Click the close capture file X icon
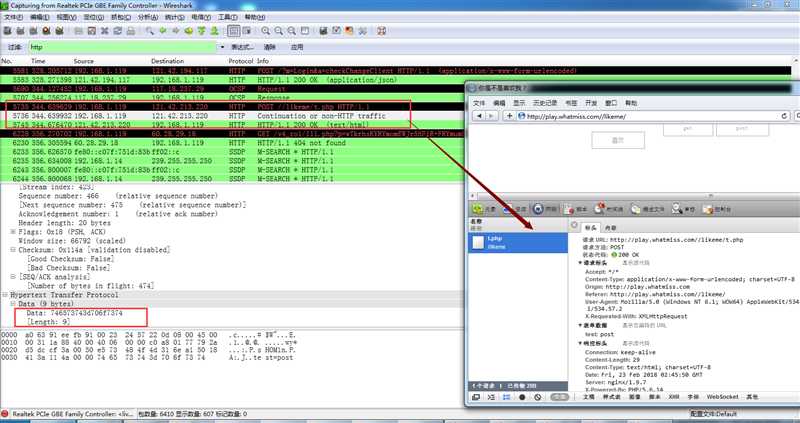This screenshot has height=423, width=800. pyautogui.click(x=105, y=31)
